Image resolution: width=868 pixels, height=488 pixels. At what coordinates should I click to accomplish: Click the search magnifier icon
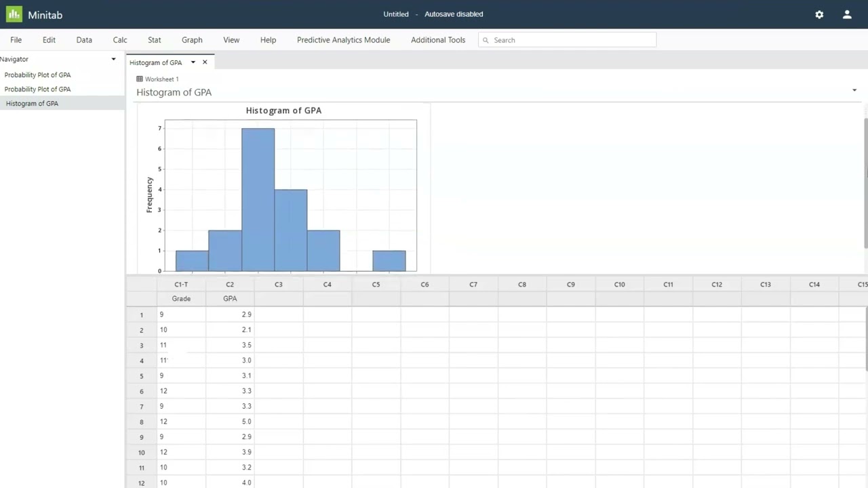(486, 40)
